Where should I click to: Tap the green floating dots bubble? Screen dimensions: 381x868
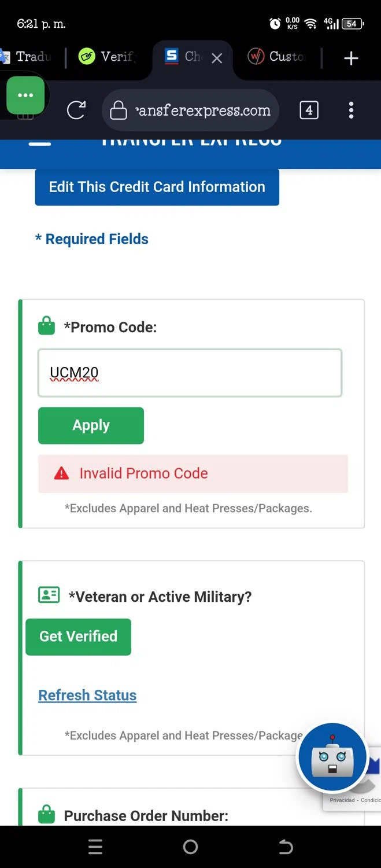pos(25,95)
